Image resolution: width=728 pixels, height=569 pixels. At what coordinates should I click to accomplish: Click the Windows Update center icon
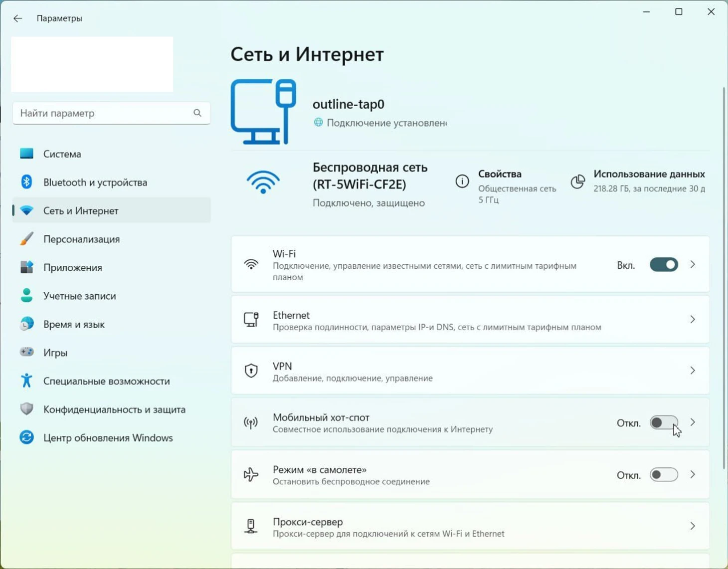[x=26, y=437]
